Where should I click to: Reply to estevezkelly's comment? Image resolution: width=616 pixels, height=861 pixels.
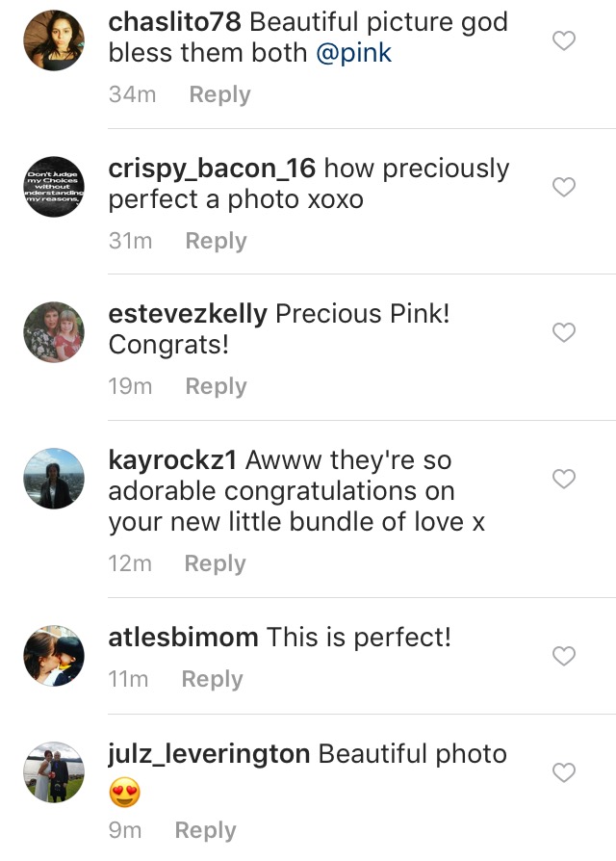(x=216, y=386)
